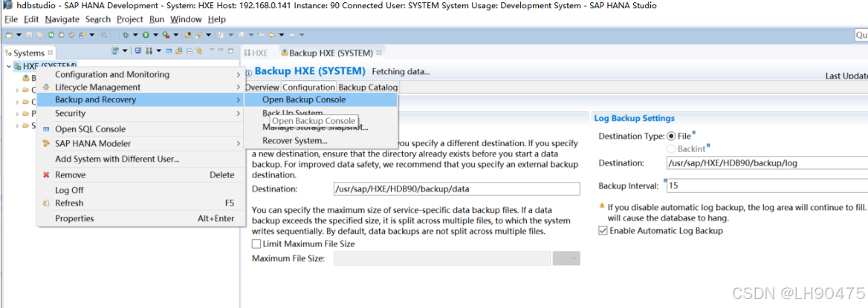Click the Maximum File Size input field
Viewport: 868px width, 308px height.
click(442, 258)
